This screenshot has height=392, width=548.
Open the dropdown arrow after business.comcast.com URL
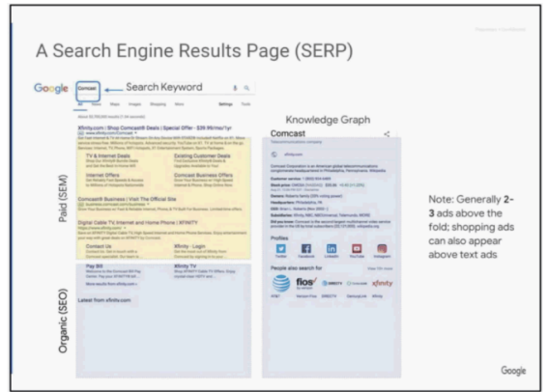pyautogui.click(x=148, y=204)
